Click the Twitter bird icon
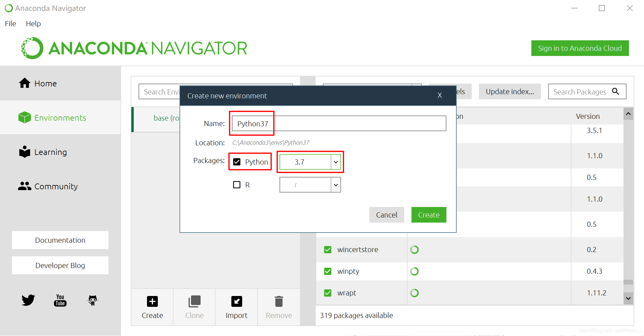The width and height of the screenshot is (644, 336). coord(28,300)
